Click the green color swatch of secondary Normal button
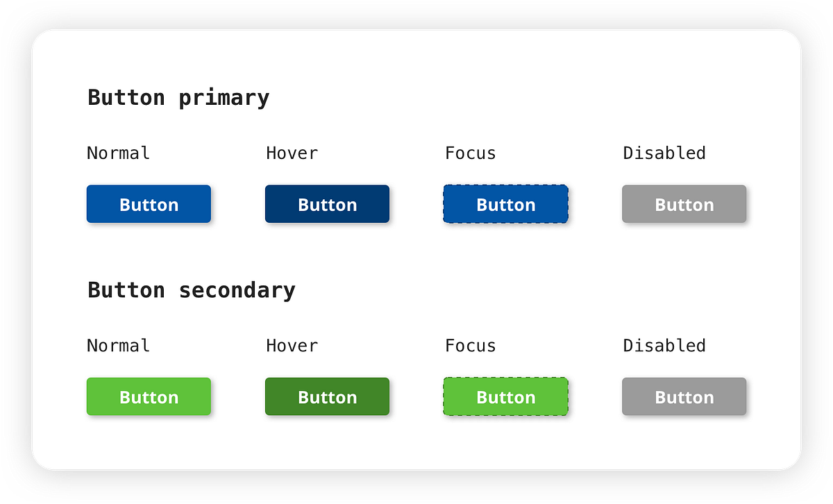Screen dimensions: 833x504 [149, 396]
